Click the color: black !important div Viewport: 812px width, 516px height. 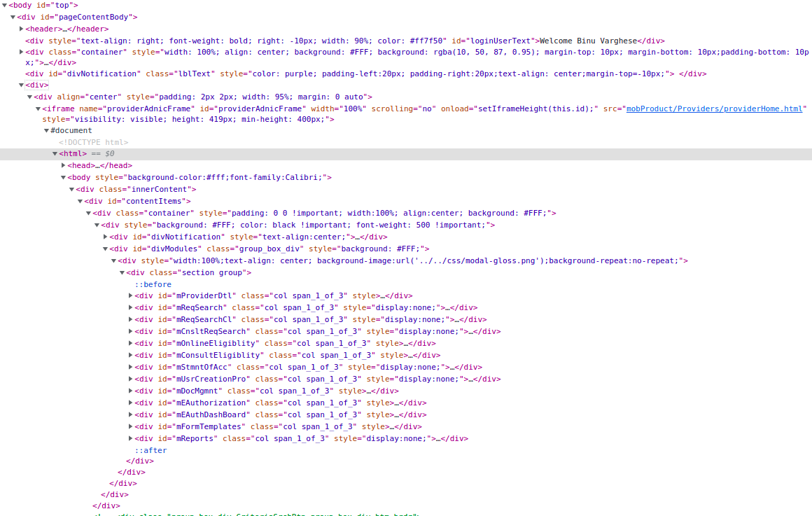point(297,225)
